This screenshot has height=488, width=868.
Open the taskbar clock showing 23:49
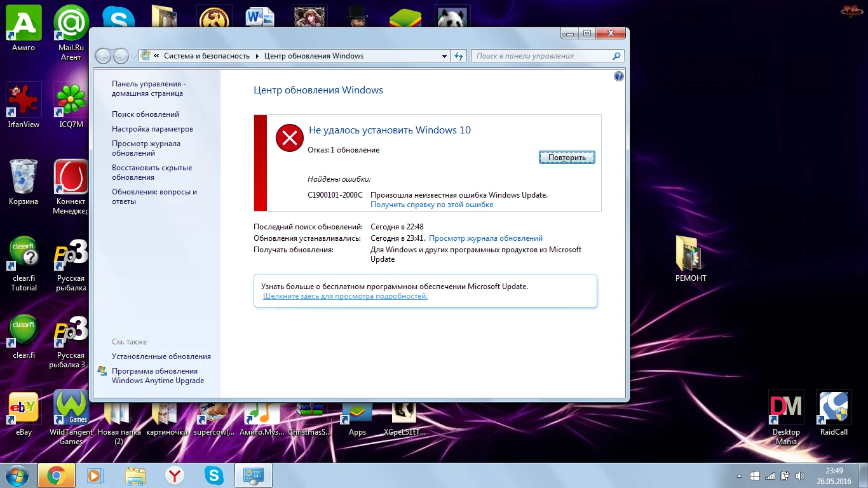(x=834, y=476)
